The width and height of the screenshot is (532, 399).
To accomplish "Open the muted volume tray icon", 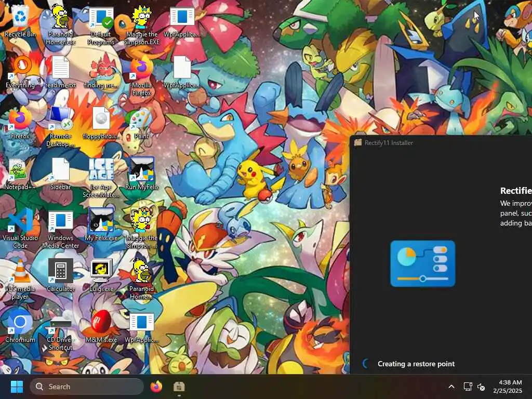I will [x=481, y=387].
